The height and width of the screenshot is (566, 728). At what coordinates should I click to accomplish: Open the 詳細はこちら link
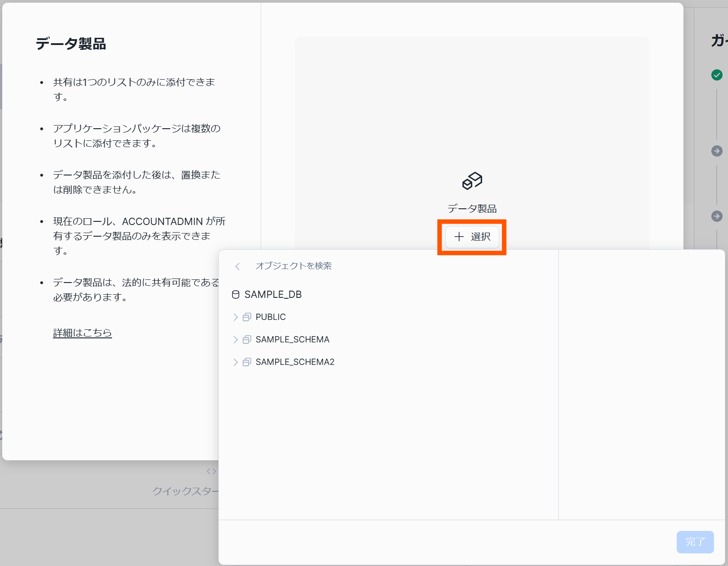[82, 332]
